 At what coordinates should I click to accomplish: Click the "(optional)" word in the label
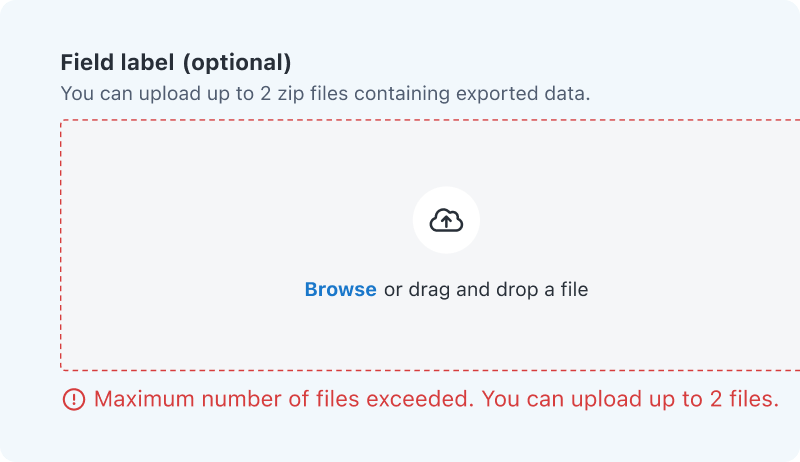click(x=237, y=63)
